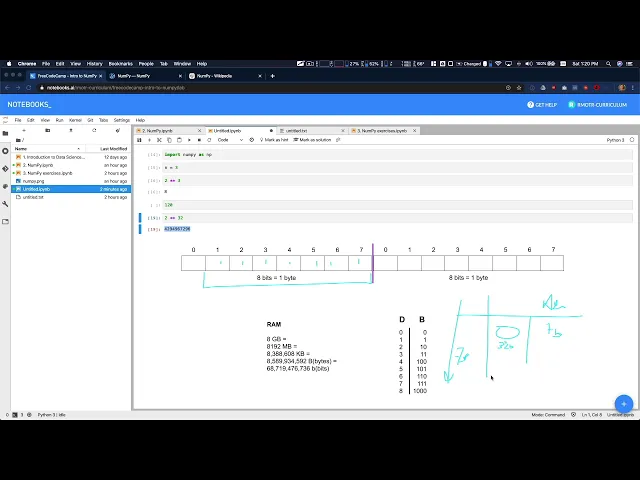Image resolution: width=640 pixels, height=480 pixels.
Task: Switch to the 3. NumPy exercises.ipynb tab
Action: [382, 131]
